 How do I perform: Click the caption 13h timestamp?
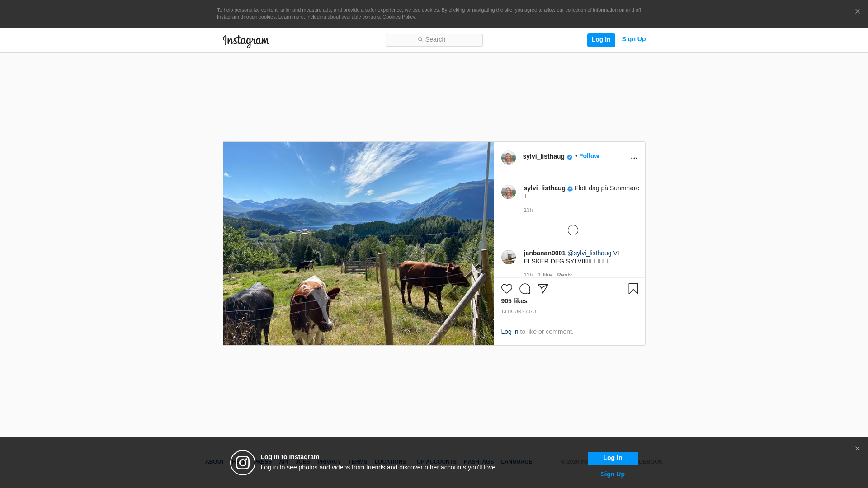528,210
